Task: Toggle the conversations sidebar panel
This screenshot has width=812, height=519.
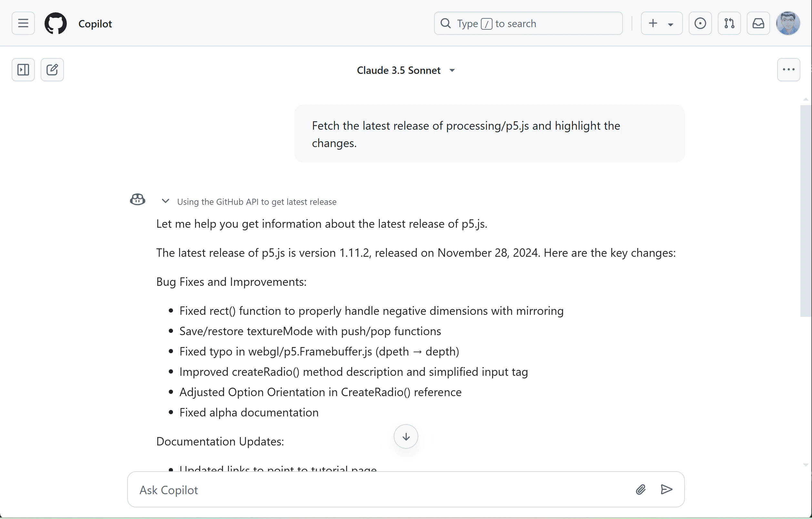Action: (23, 70)
